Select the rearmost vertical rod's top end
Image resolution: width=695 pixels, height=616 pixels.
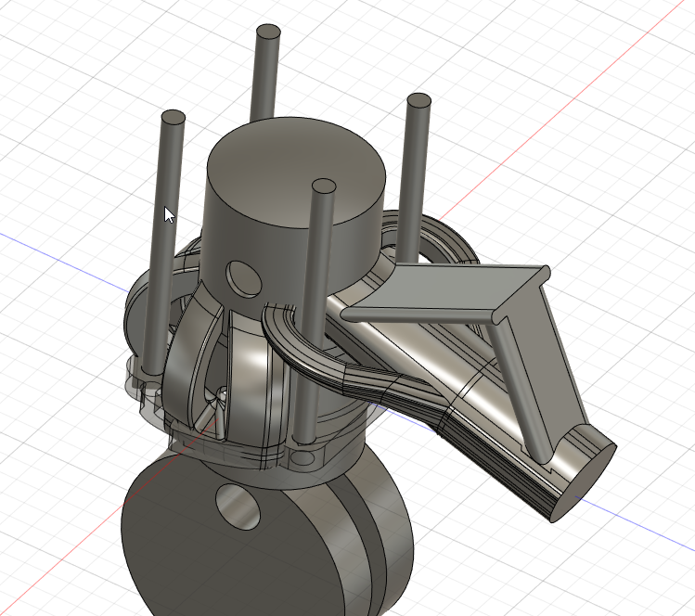(267, 33)
